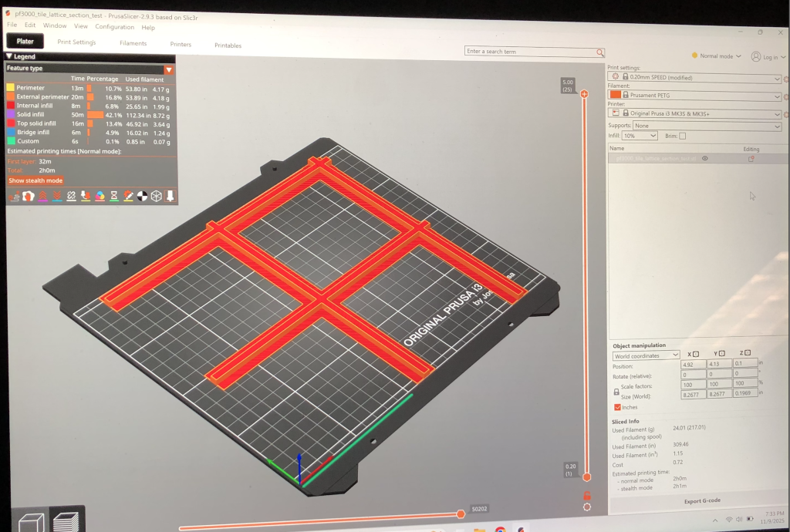Toggle Seams visibility icon
The height and width of the screenshot is (532, 790).
tap(72, 197)
